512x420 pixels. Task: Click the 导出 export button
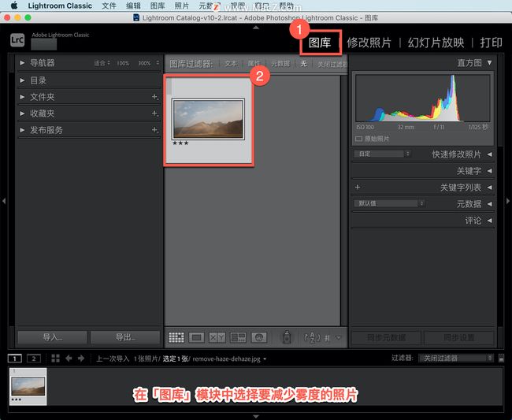tap(125, 337)
